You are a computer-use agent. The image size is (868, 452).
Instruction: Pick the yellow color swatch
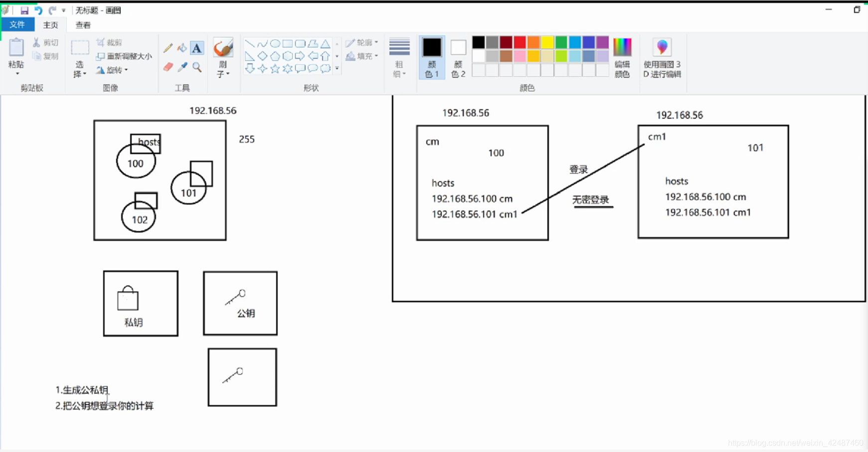point(547,42)
